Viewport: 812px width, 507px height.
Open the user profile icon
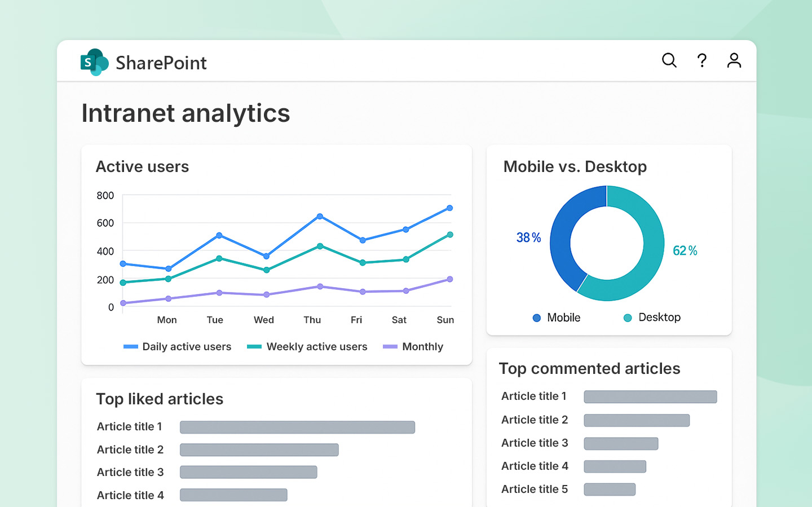coord(734,60)
